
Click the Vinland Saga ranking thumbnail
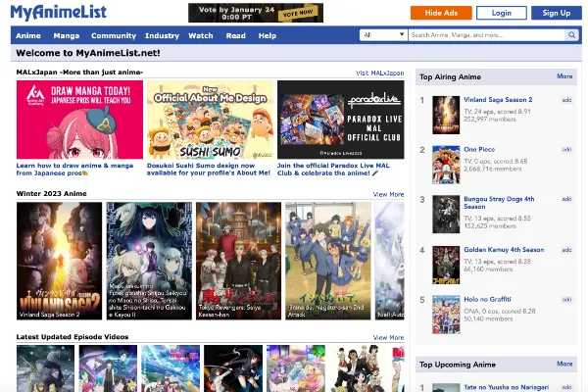click(x=446, y=115)
